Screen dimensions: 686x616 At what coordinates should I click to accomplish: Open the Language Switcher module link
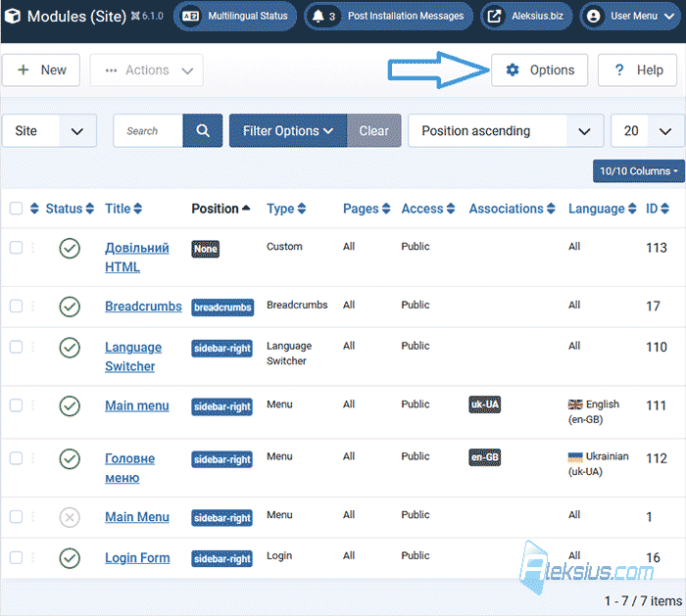coord(133,356)
